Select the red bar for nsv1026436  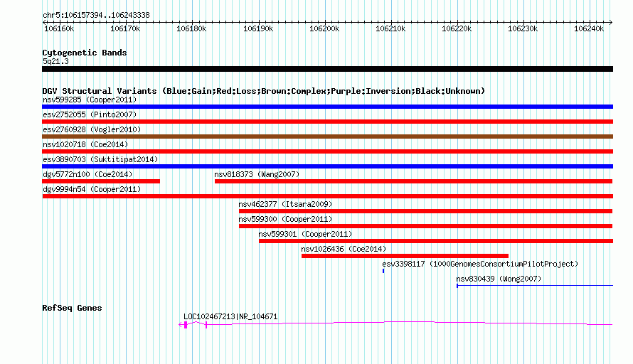(x=405, y=256)
